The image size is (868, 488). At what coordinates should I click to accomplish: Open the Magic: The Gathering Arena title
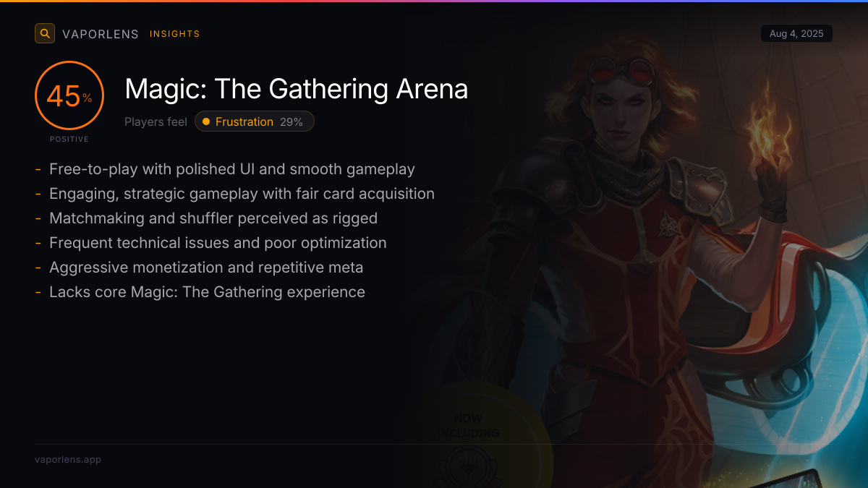pos(296,89)
